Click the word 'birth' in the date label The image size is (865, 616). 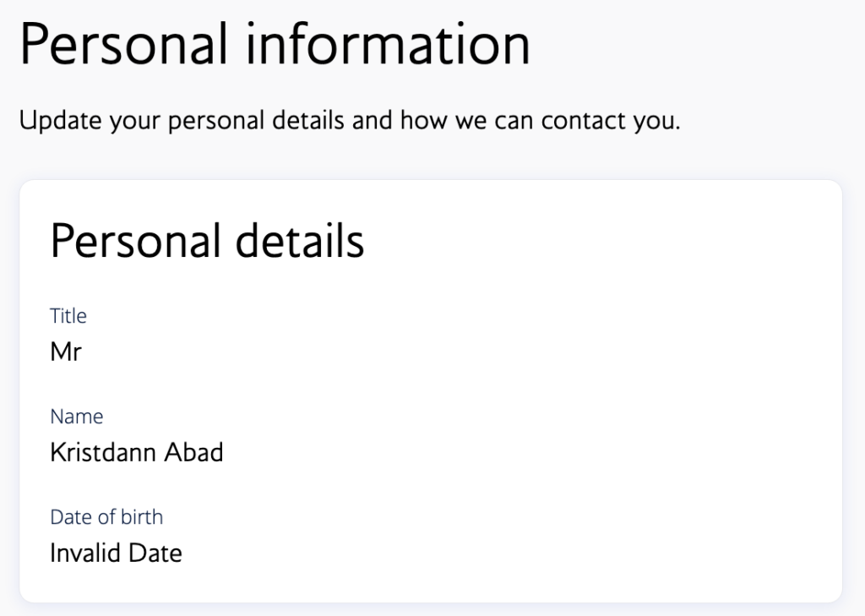143,517
